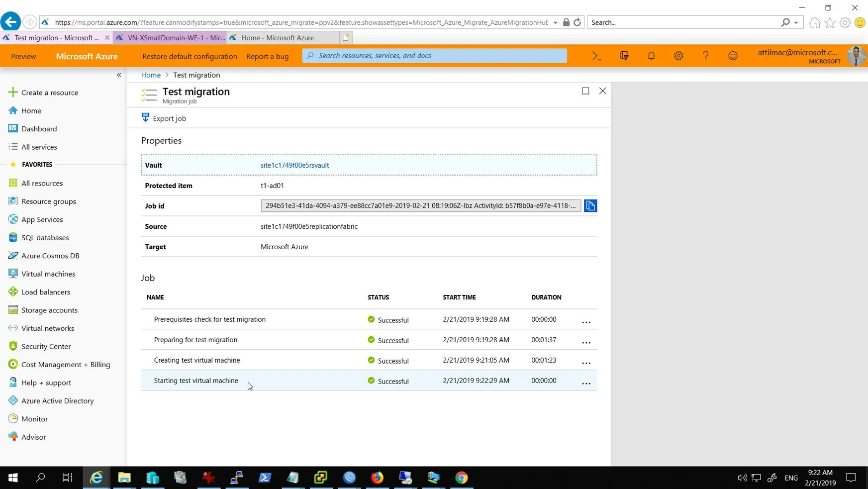Viewport: 868px width, 489px height.
Task: Click the Job id text field
Action: click(421, 205)
